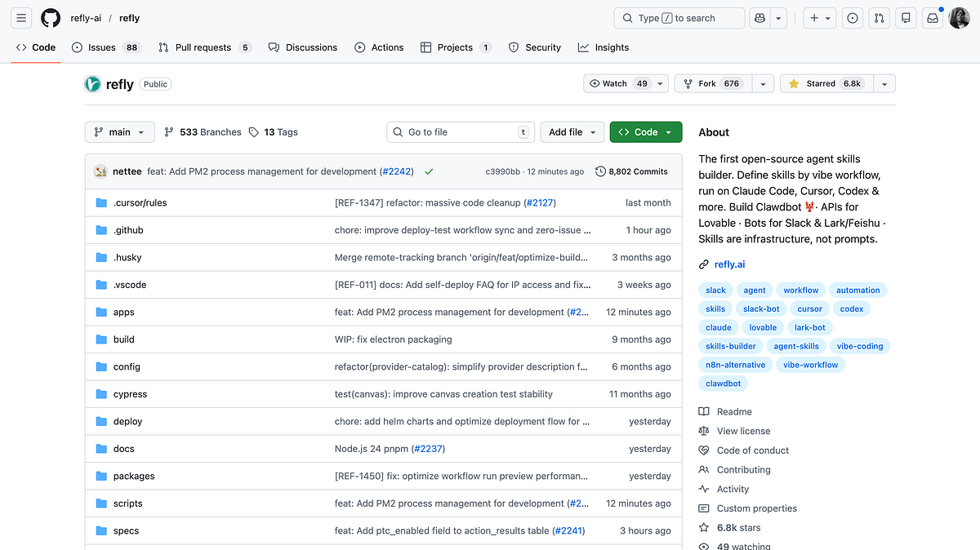Switch to the Issues tab

tap(105, 47)
